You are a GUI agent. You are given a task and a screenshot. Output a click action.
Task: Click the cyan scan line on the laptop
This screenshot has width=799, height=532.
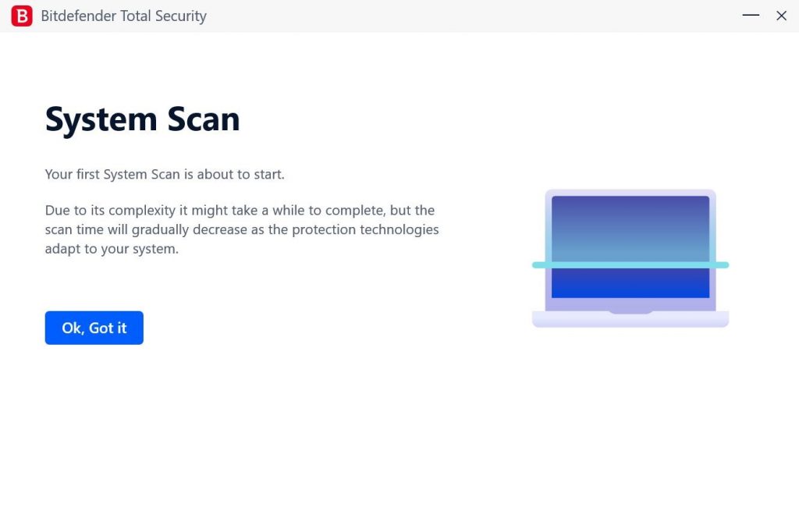click(x=630, y=266)
